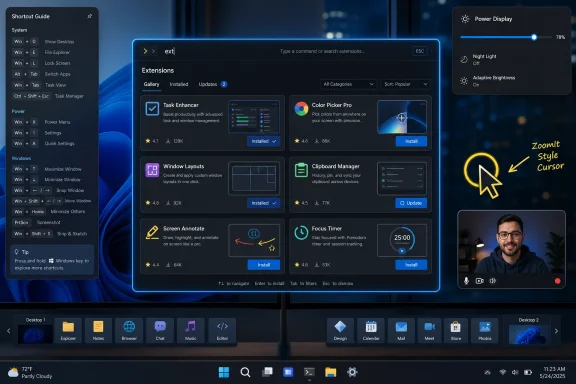This screenshot has height=384, width=576.
Task: Switch to the Gallery tab
Action: tap(151, 84)
